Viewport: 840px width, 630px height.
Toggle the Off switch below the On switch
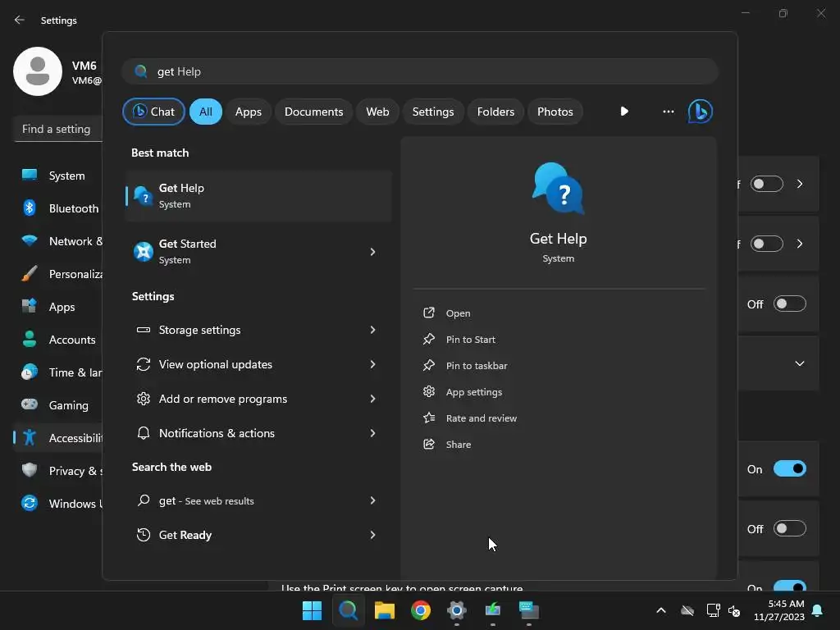790,529
